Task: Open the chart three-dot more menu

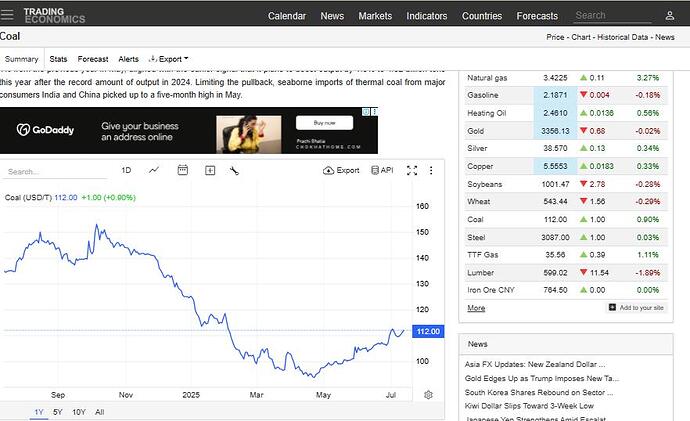Action: (429, 171)
